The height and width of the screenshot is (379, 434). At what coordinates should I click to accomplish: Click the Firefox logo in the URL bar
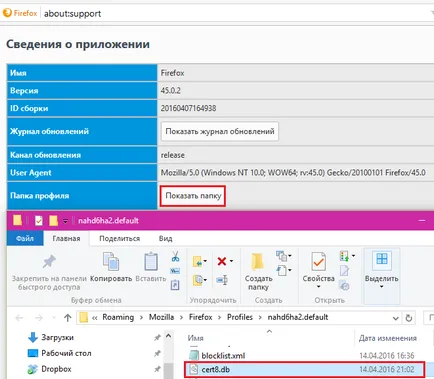7,13
